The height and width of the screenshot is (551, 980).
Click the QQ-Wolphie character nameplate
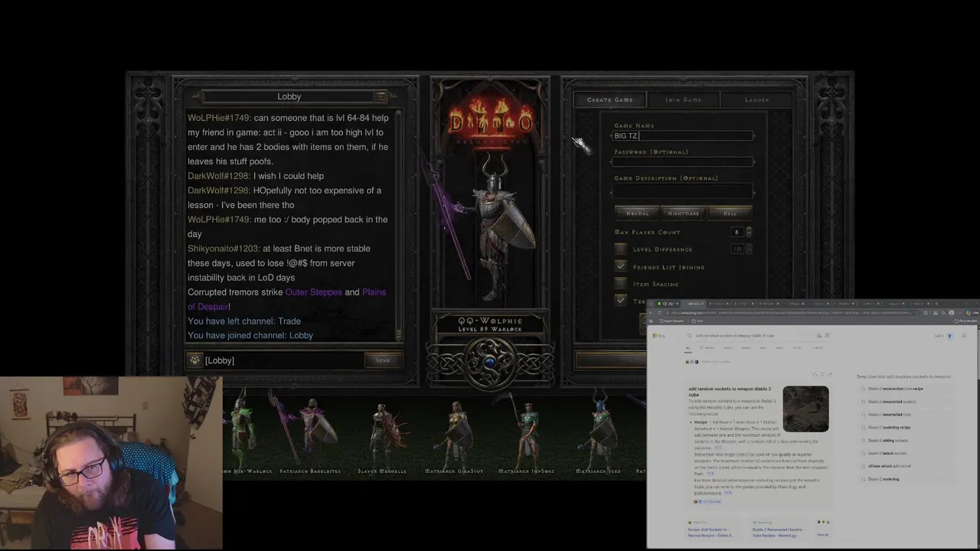(x=490, y=324)
